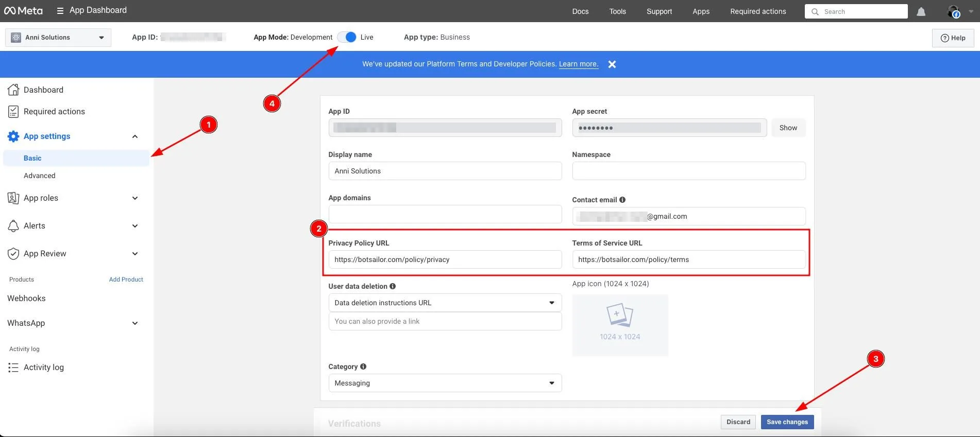980x437 pixels.
Task: Click the Dashboard house icon
Action: [x=13, y=90]
